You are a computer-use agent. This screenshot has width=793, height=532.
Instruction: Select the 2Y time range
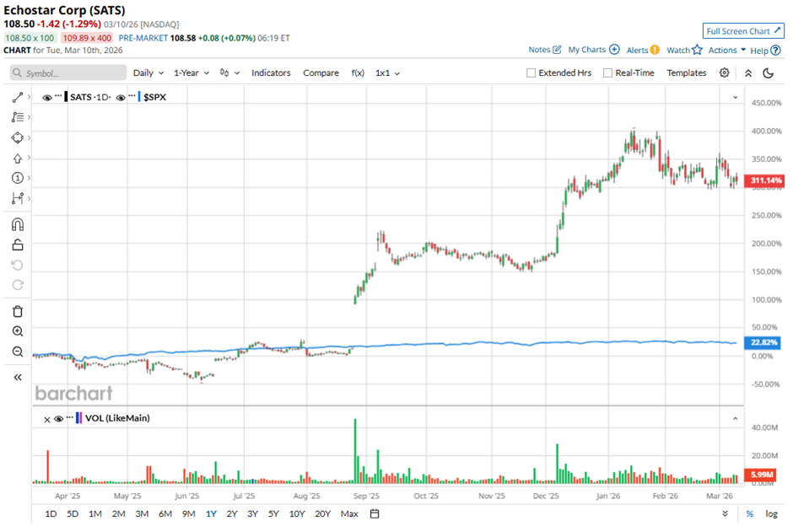pos(232,513)
